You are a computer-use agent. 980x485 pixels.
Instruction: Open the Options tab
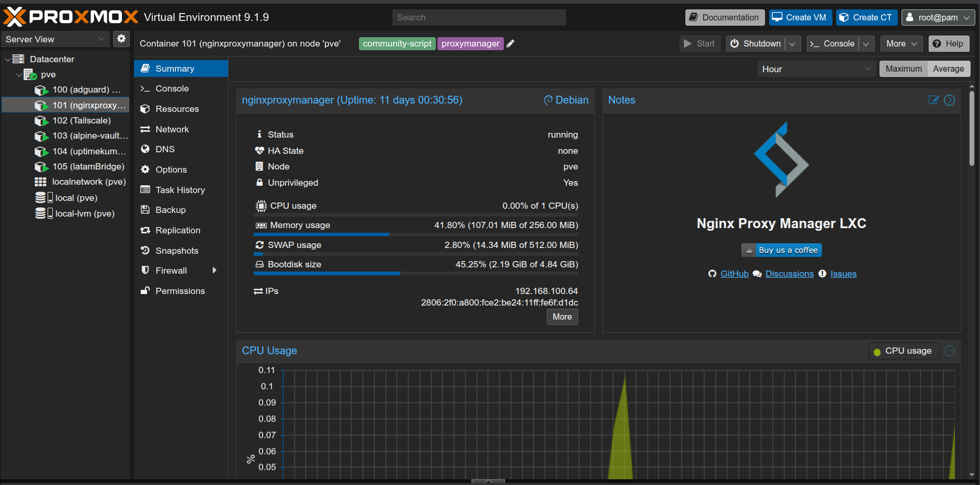[x=181, y=170]
